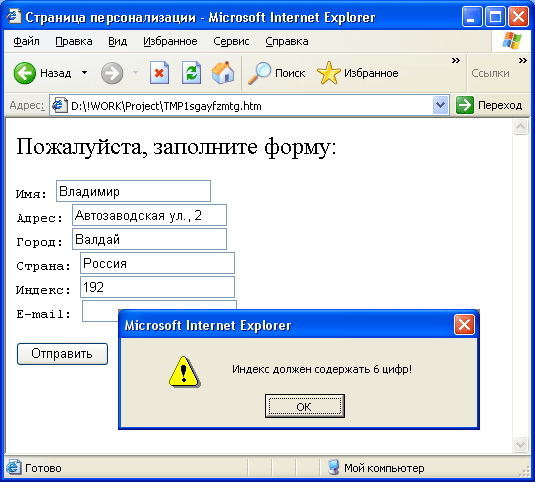Viewport: 535px width, 482px height.
Task: Click the green Back arrow icon
Action: [25, 73]
